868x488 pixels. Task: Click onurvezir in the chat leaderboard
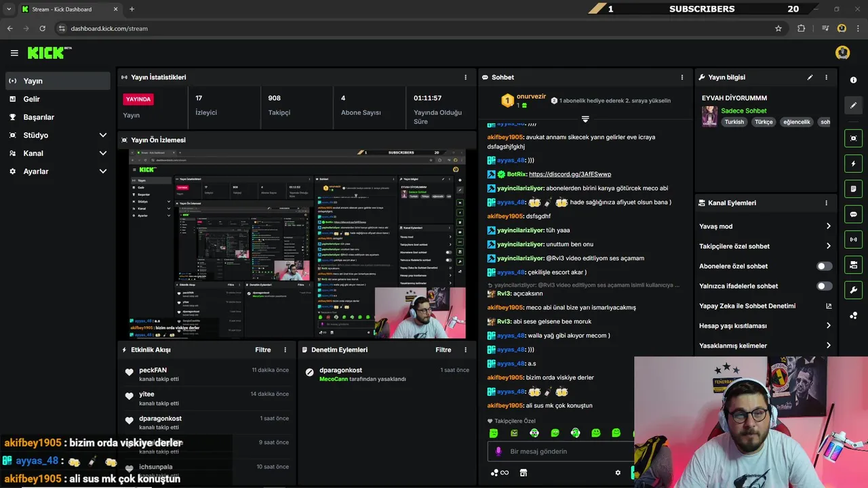[531, 97]
